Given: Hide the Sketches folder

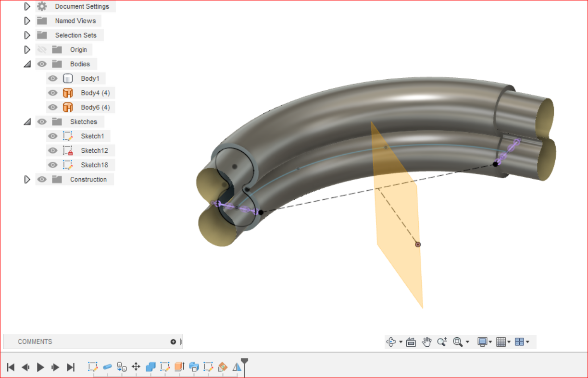Looking at the screenshot, I should (x=42, y=122).
